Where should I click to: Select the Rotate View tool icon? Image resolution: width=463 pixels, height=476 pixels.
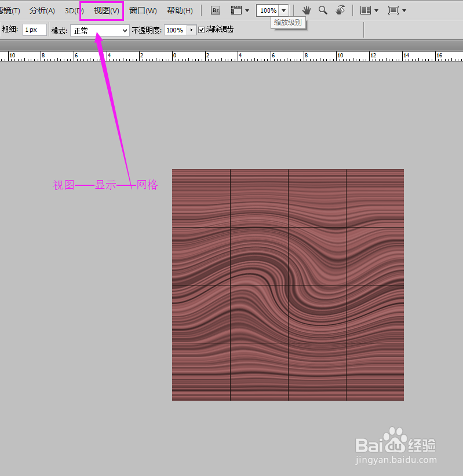(x=340, y=10)
